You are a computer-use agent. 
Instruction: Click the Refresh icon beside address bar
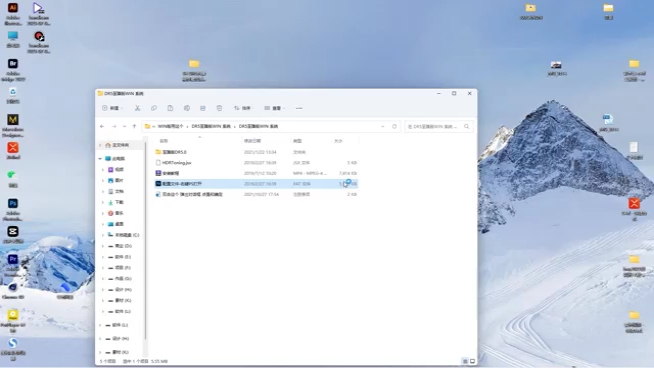point(394,126)
